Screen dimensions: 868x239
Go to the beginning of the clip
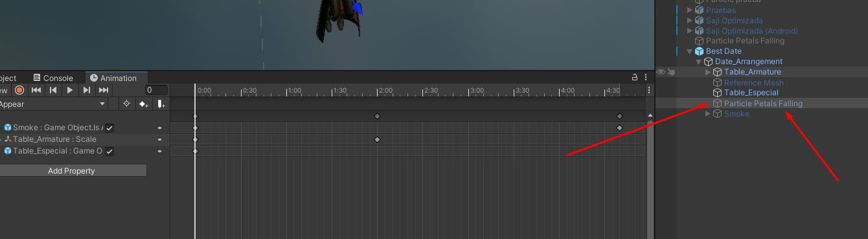pos(36,90)
